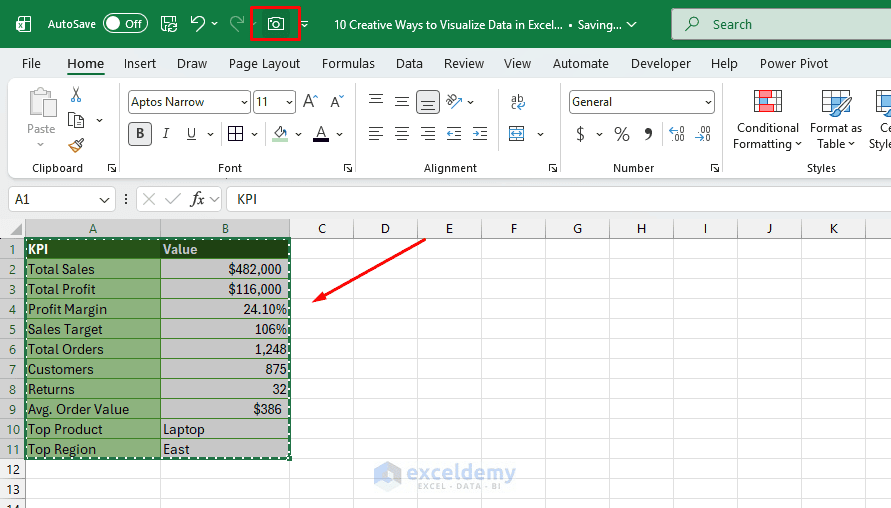Open Fill Color dropdown arrow
This screenshot has width=891, height=508.
[x=298, y=135]
